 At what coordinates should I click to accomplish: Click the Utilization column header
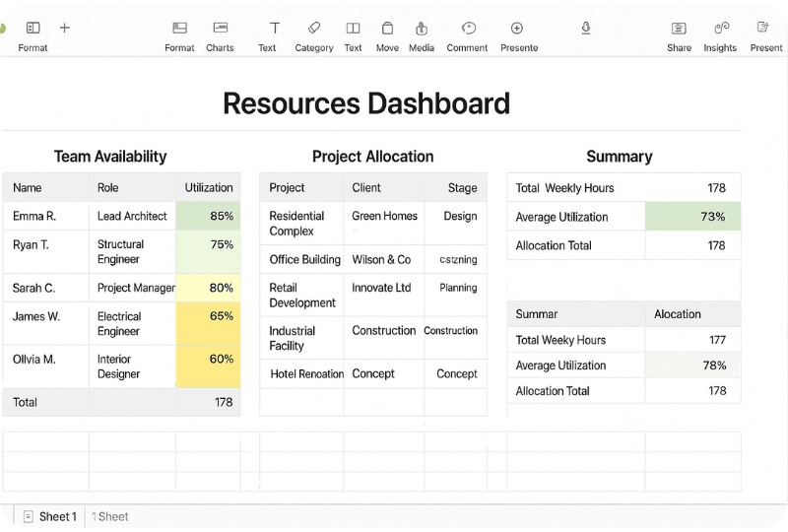[x=208, y=187]
